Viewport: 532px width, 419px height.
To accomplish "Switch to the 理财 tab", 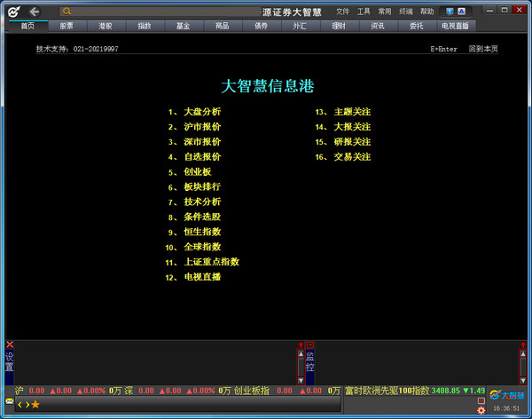I will pyautogui.click(x=339, y=26).
